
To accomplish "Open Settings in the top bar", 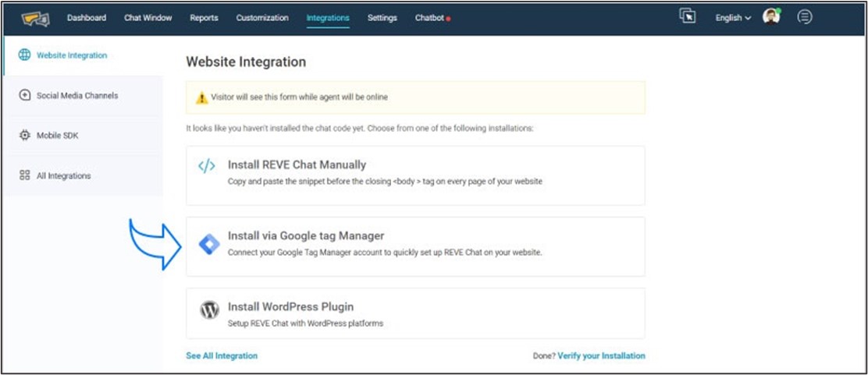I will point(382,18).
